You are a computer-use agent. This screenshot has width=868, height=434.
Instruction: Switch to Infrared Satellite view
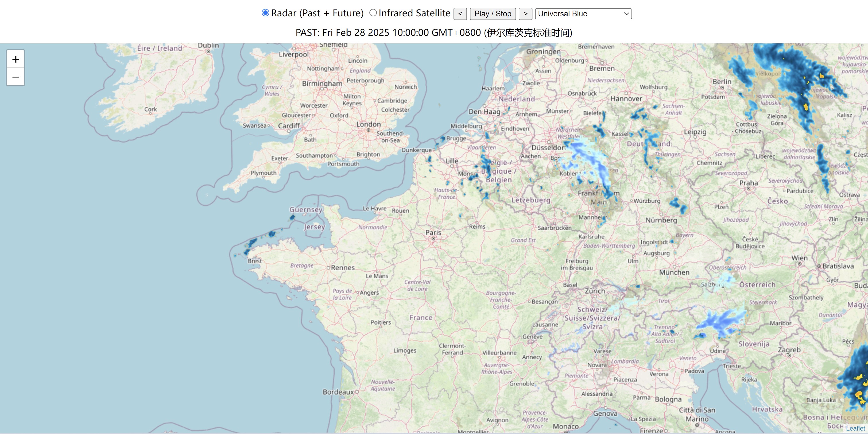coord(373,12)
